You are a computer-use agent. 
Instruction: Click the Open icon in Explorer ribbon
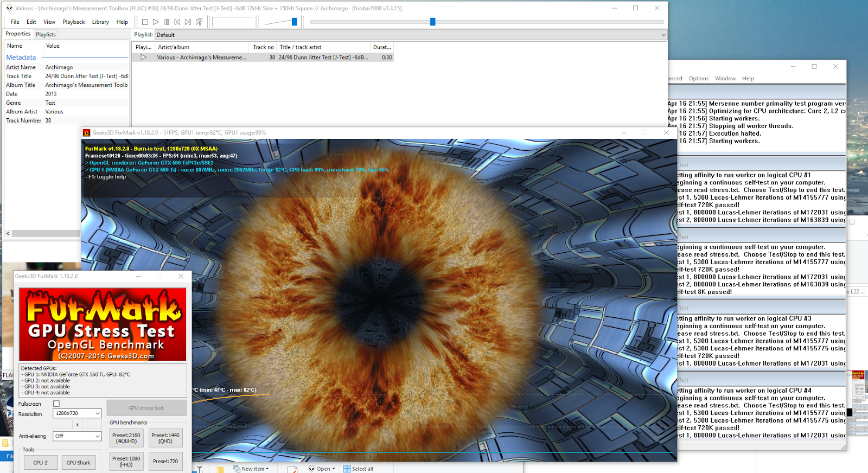[311, 469]
